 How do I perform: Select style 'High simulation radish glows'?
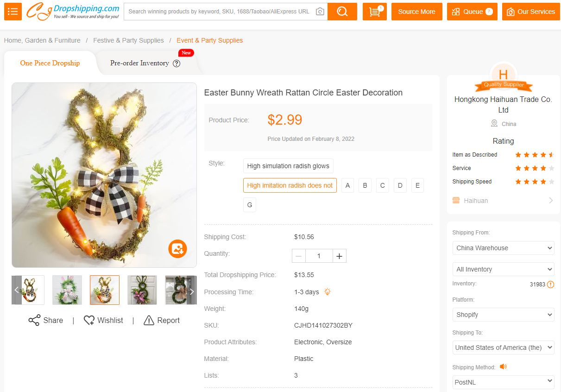[288, 166]
